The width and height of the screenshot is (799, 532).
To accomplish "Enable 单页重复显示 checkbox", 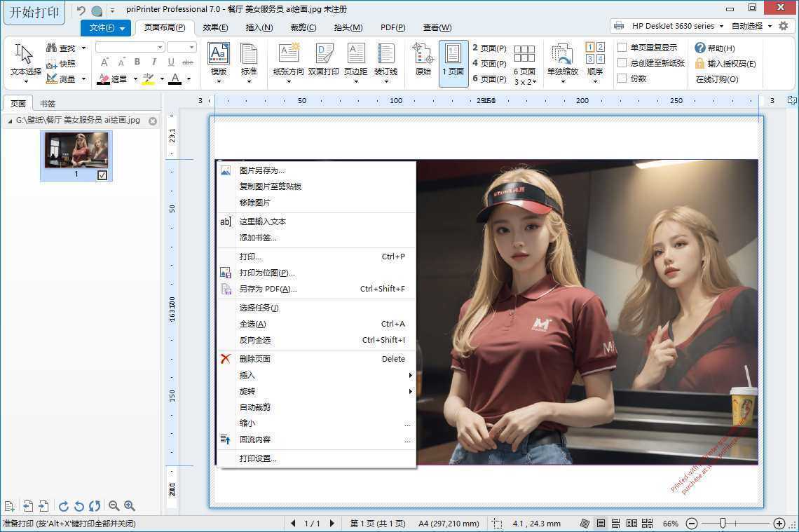I will coord(622,48).
